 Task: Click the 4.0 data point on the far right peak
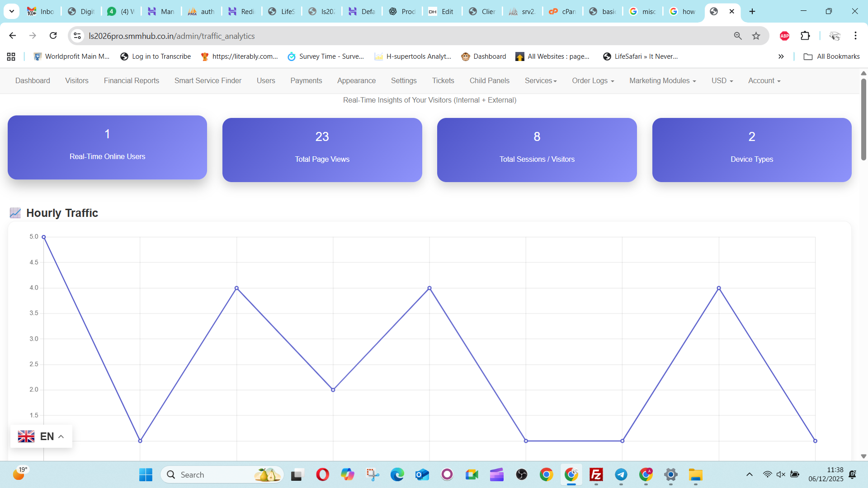719,288
